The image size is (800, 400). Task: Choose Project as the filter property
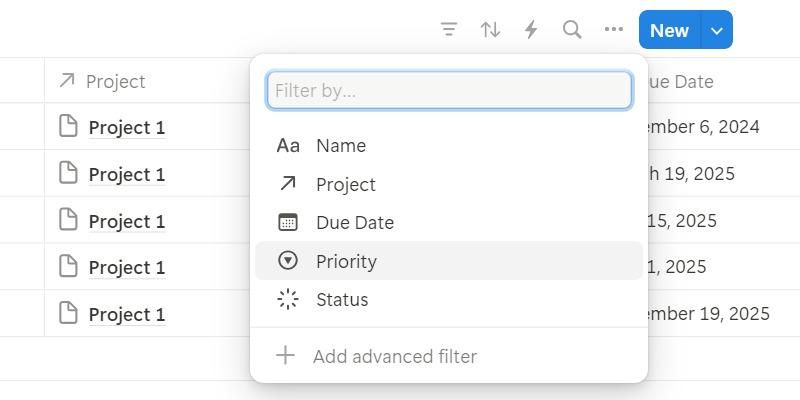[346, 185]
